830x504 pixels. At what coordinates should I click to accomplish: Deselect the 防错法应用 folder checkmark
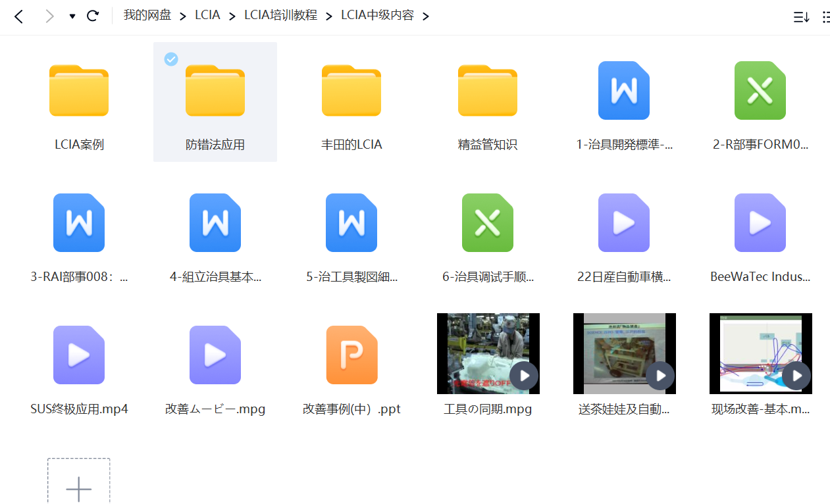coord(171,59)
